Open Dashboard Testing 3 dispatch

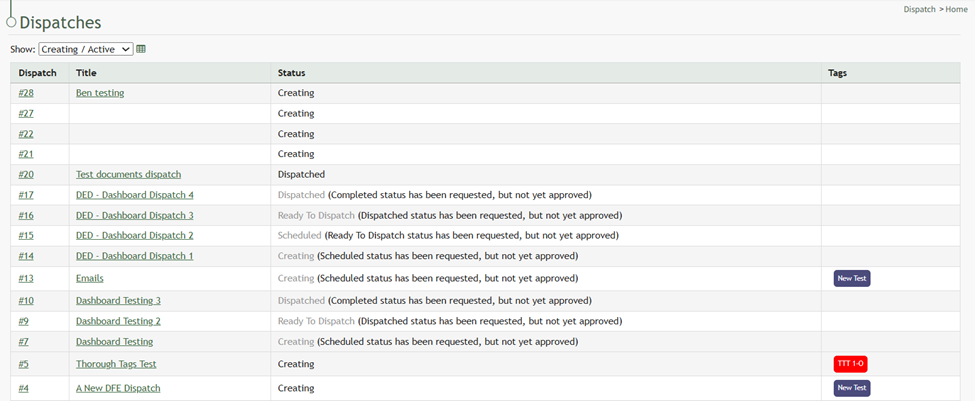(x=118, y=300)
